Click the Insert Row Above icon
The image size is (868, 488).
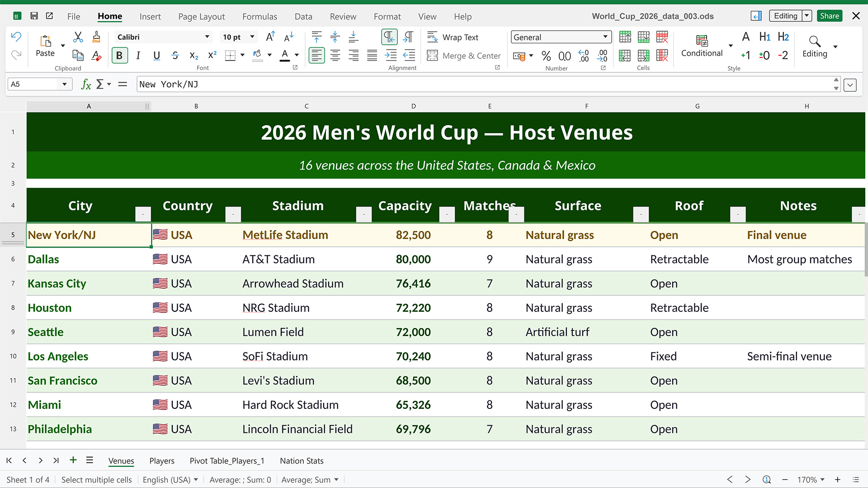(x=625, y=37)
